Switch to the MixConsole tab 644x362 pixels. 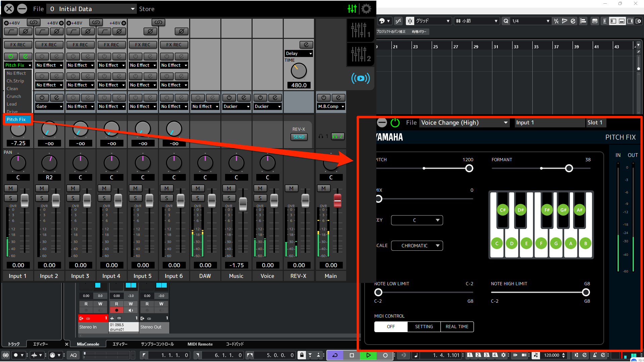tap(88, 344)
